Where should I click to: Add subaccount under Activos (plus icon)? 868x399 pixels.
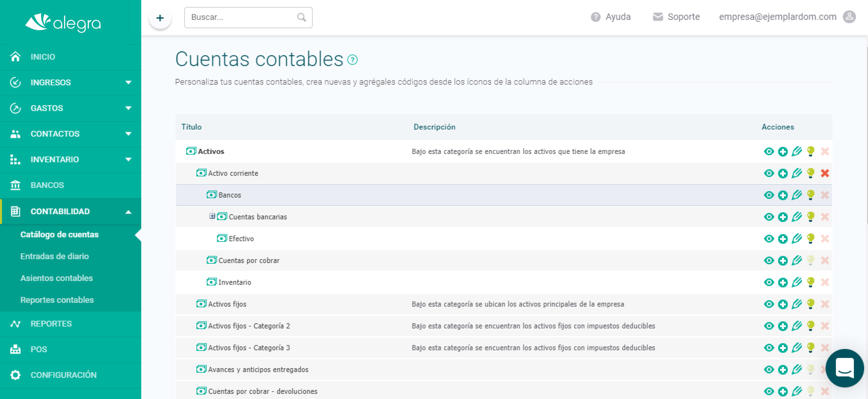tap(783, 152)
